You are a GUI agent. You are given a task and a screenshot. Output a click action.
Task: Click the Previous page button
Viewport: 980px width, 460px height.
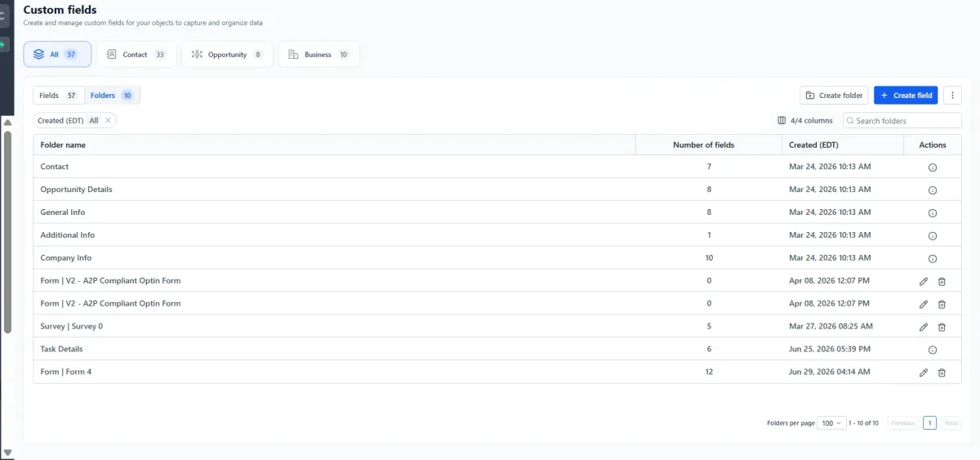pyautogui.click(x=903, y=423)
